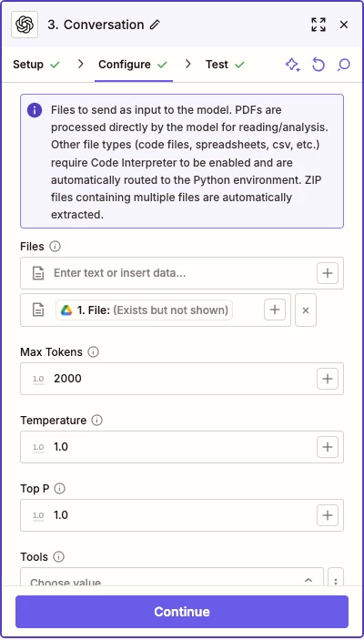The height and width of the screenshot is (640, 364).
Task: Click the ChatGPT app logo icon
Action: pos(25,25)
